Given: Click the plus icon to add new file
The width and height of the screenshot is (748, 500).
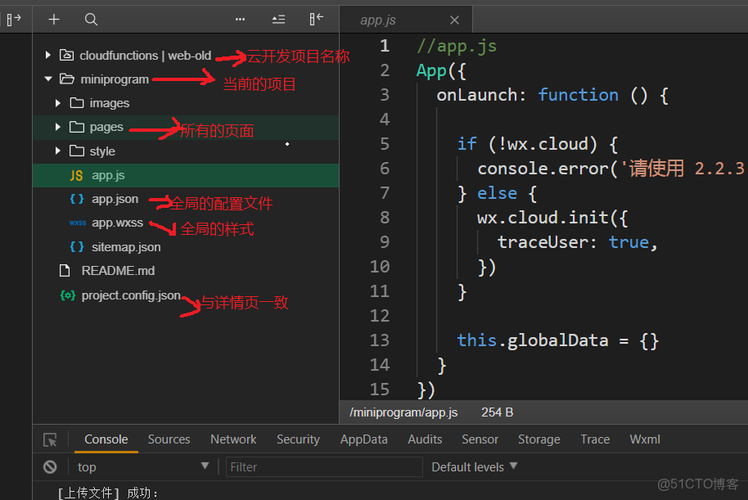Looking at the screenshot, I should point(54,19).
